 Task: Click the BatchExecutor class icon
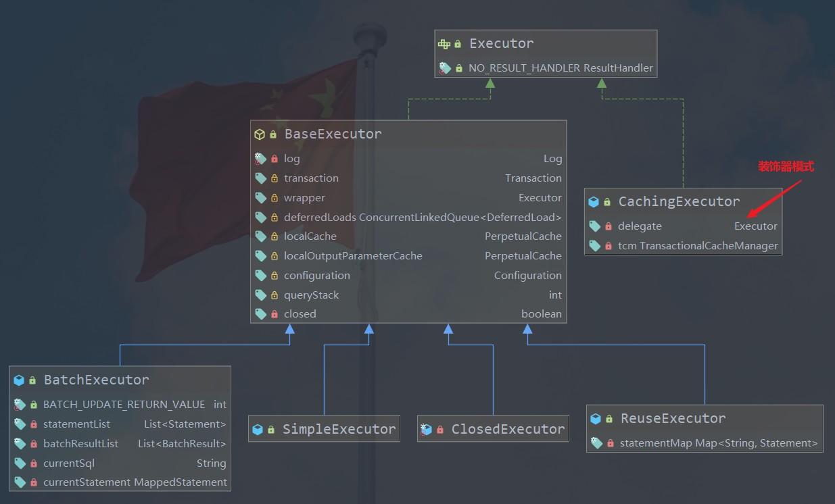[x=19, y=380]
